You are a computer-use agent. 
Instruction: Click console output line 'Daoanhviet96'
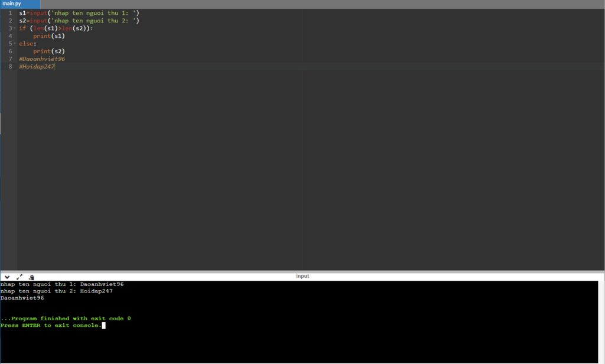pos(22,298)
